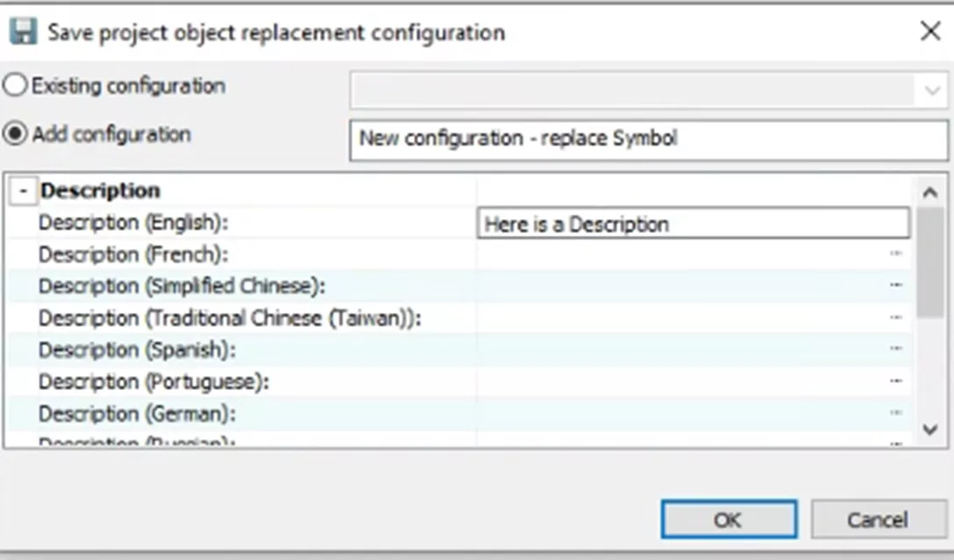This screenshot has width=954, height=560.
Task: Click the save disk icon in title bar
Action: click(23, 32)
